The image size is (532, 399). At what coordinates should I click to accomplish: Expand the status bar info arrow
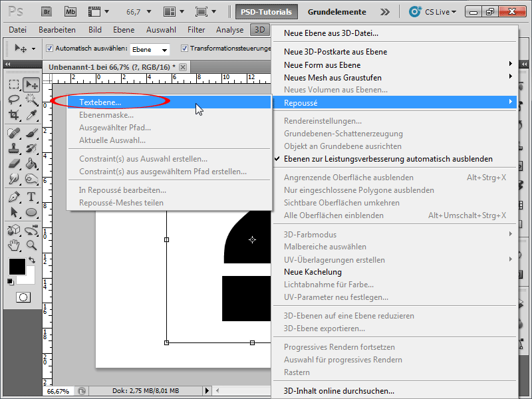207,390
